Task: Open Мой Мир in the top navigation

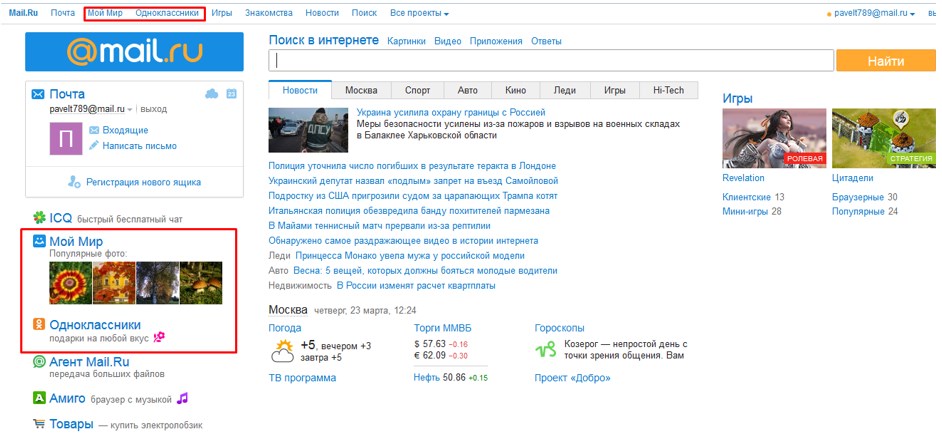Action: coord(105,13)
